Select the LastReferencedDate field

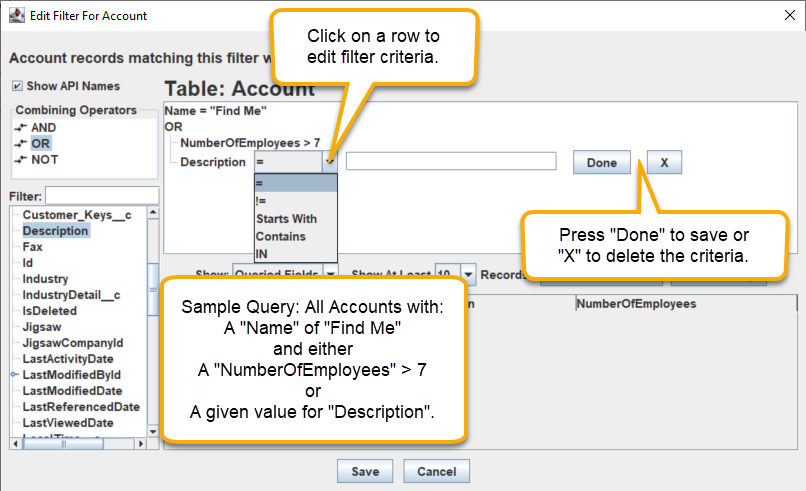(x=81, y=407)
